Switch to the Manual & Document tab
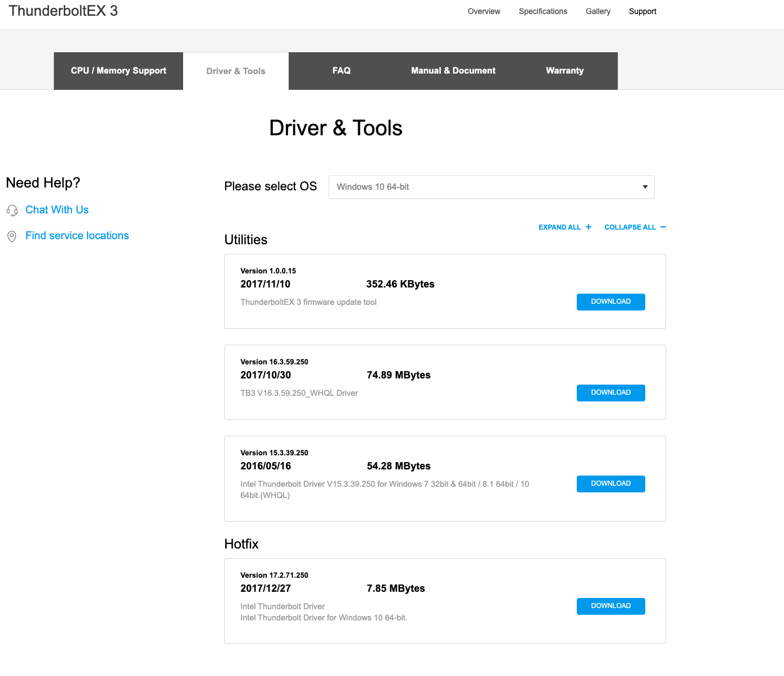 [x=453, y=71]
